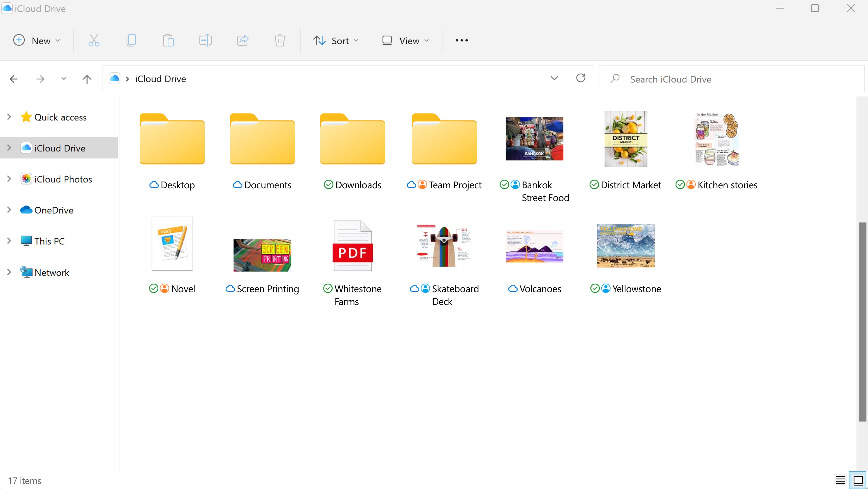Viewport: 868px width, 489px height.
Task: Click the Share icon
Action: click(x=243, y=40)
